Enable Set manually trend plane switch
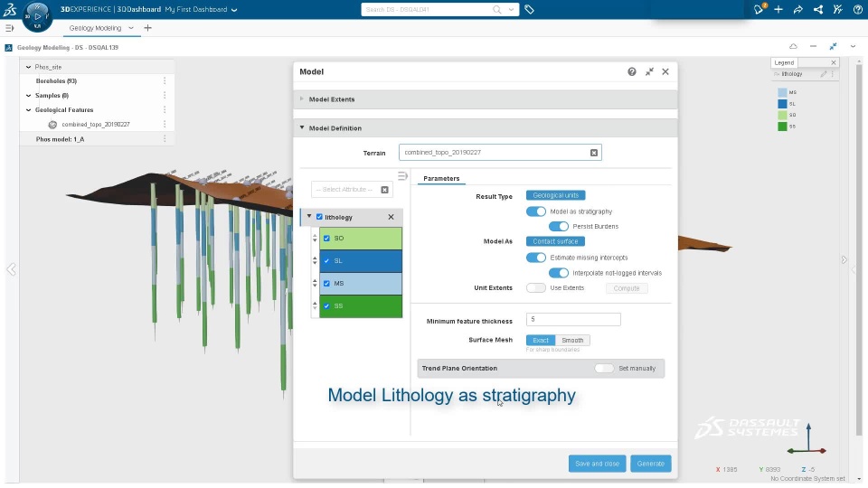868x488 pixels. (605, 368)
